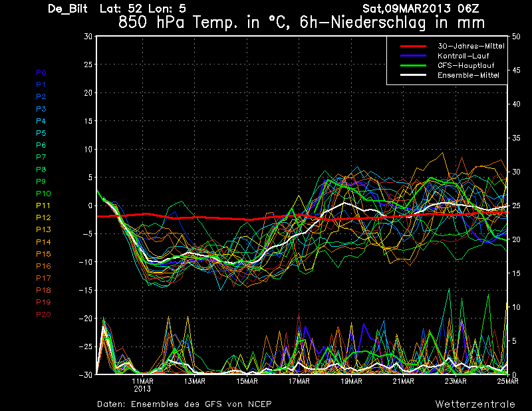The height and width of the screenshot is (411, 532).
Task: Click the 2013 year label below 11MAR
Action: coord(142,389)
